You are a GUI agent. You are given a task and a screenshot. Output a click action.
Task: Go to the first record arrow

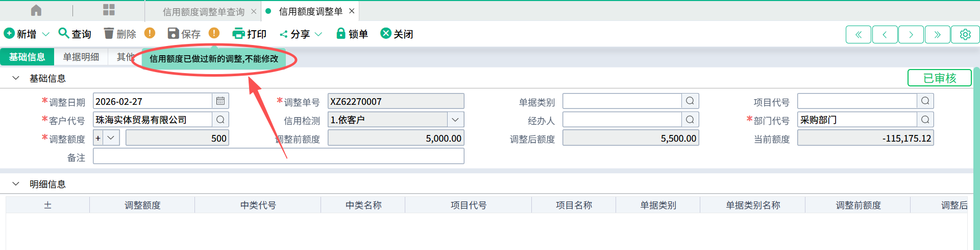coord(859,34)
